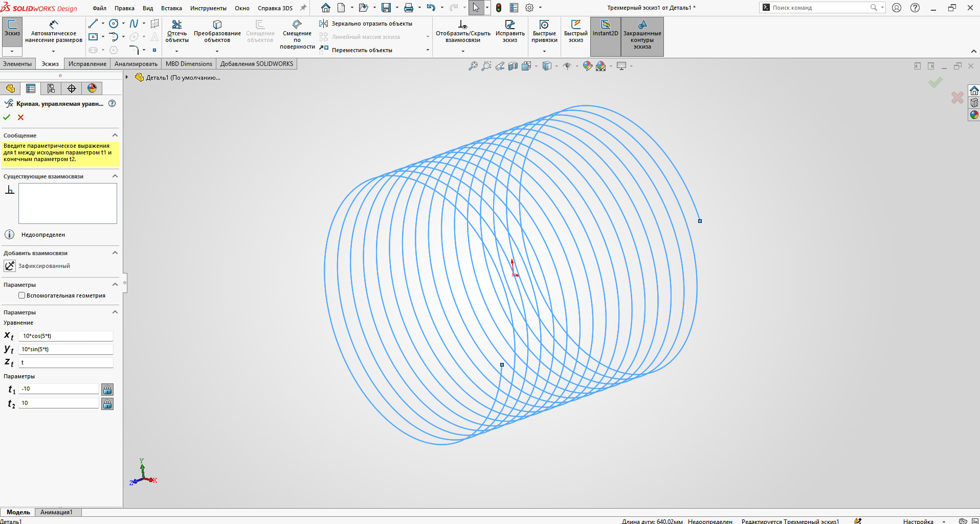980x524 pixels.
Task: Cancel the curve with red X icon
Action: coord(21,118)
